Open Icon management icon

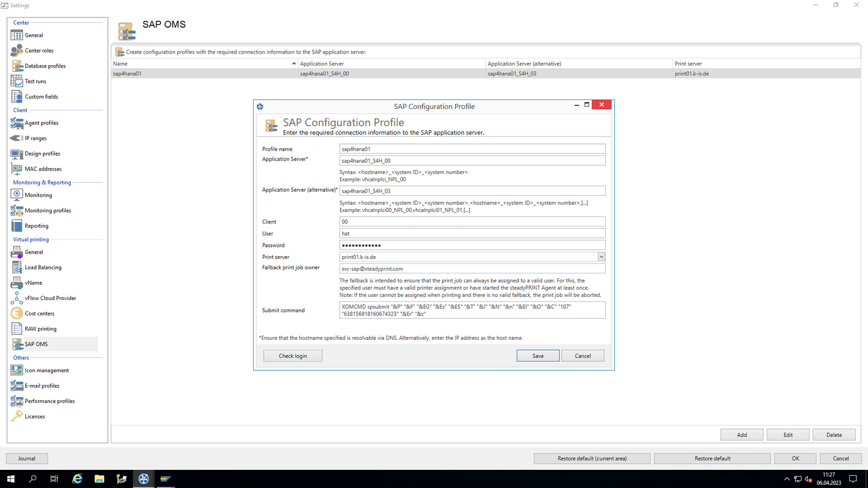click(17, 371)
